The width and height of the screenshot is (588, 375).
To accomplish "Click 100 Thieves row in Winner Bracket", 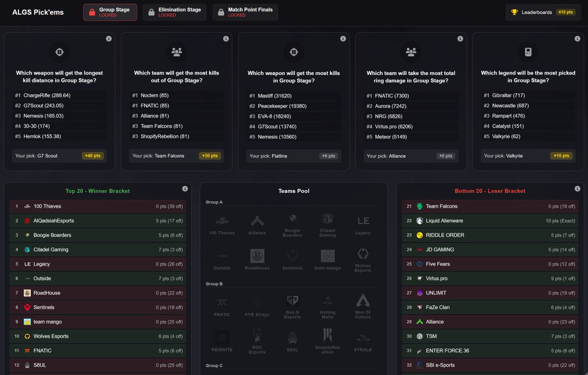I will 98,206.
